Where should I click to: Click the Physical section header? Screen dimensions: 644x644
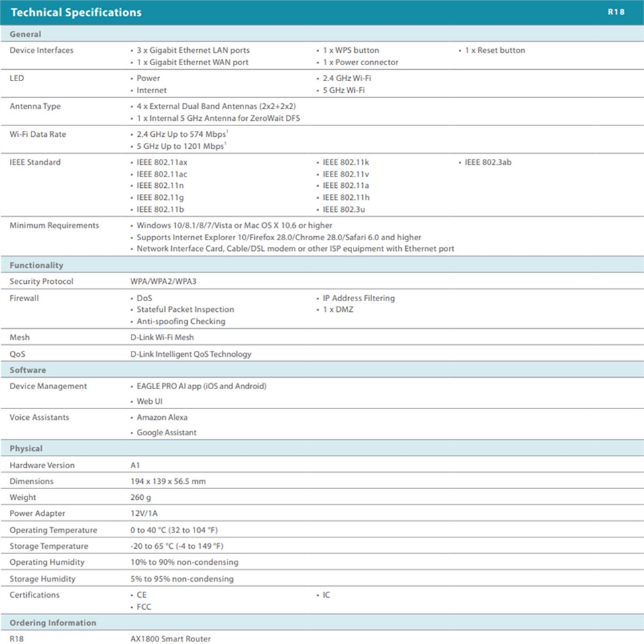click(x=26, y=449)
